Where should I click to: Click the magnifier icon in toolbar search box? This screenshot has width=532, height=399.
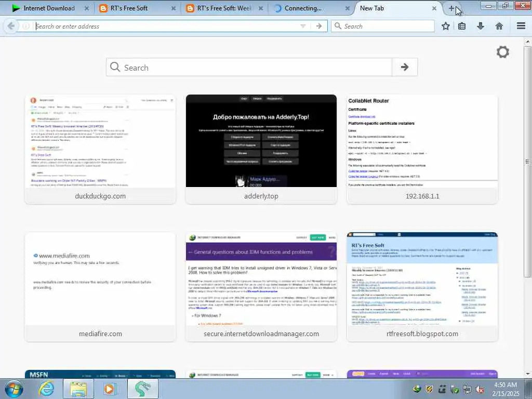click(338, 26)
